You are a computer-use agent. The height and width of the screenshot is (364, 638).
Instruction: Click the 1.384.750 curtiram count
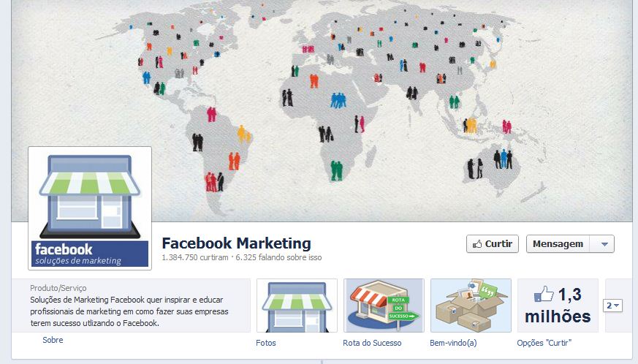coord(195,257)
